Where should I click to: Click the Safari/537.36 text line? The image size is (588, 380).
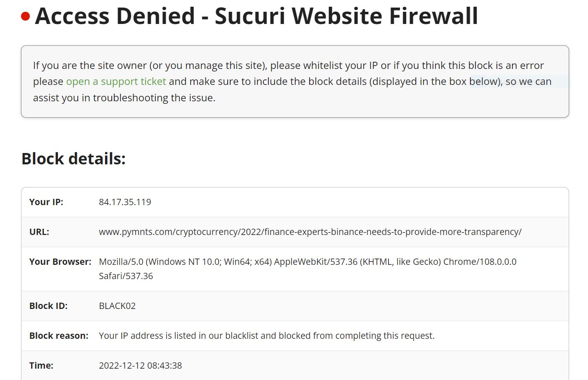[126, 276]
